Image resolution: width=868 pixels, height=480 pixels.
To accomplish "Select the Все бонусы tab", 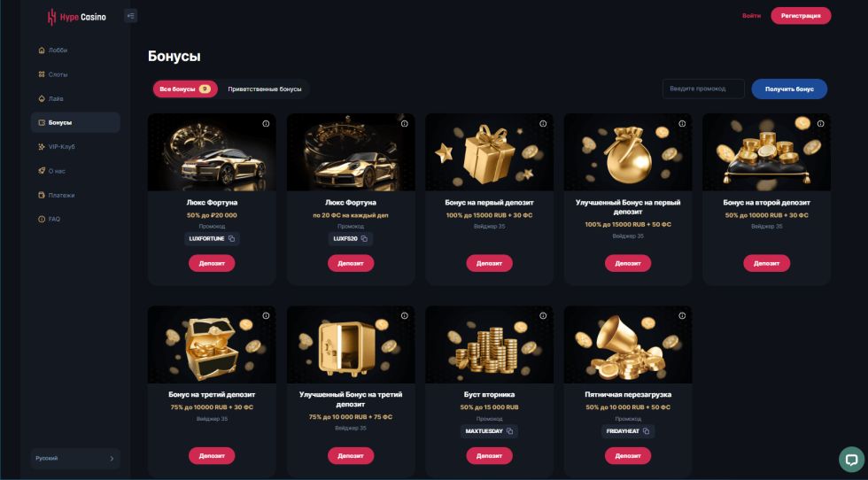I will 185,89.
